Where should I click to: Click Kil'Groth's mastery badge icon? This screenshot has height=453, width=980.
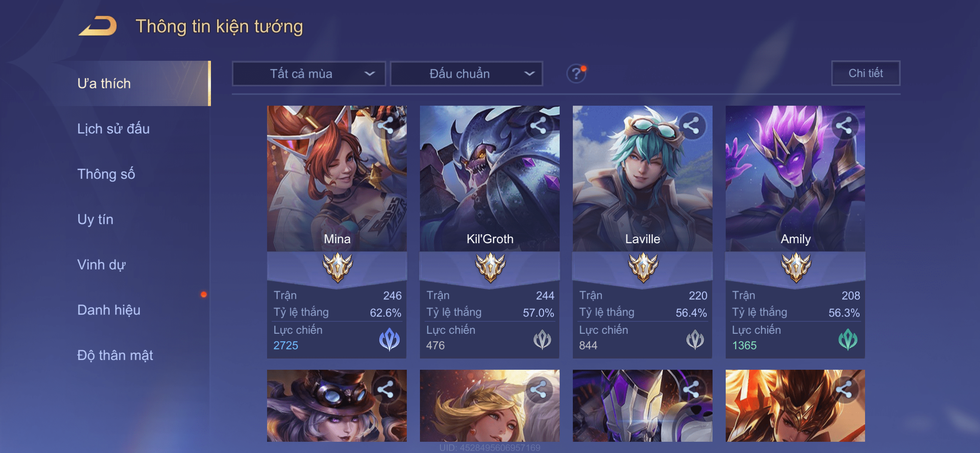490,267
